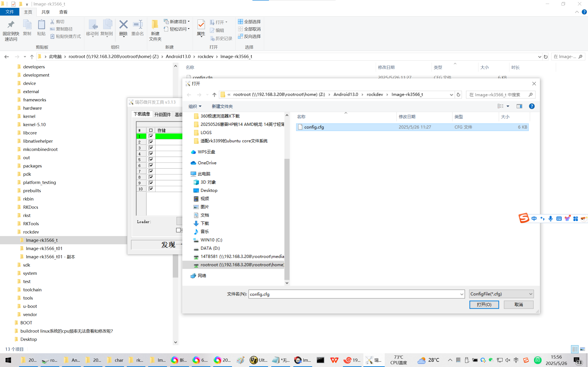Toggle the header select-all checkbox
The width and height of the screenshot is (588, 367).
pyautogui.click(x=151, y=130)
